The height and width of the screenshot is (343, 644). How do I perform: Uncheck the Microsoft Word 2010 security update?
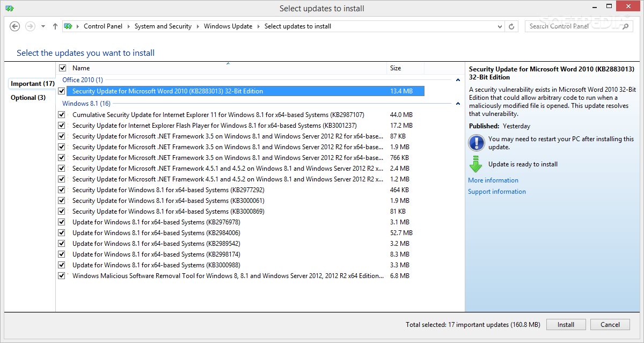pos(62,91)
